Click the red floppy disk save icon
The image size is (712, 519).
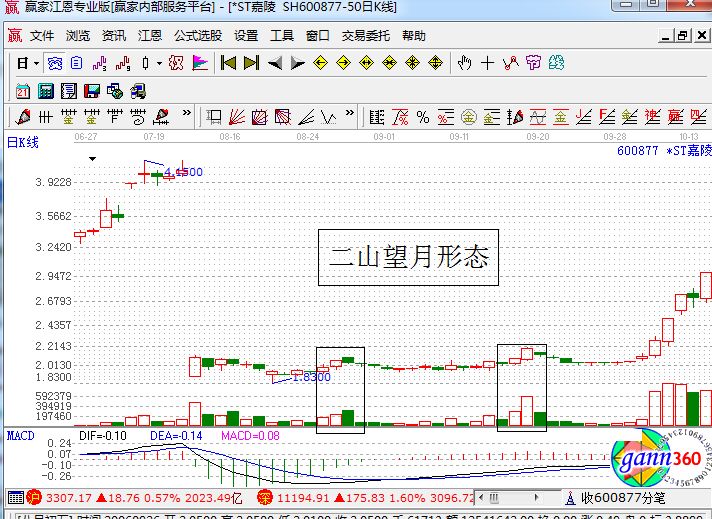[92, 91]
